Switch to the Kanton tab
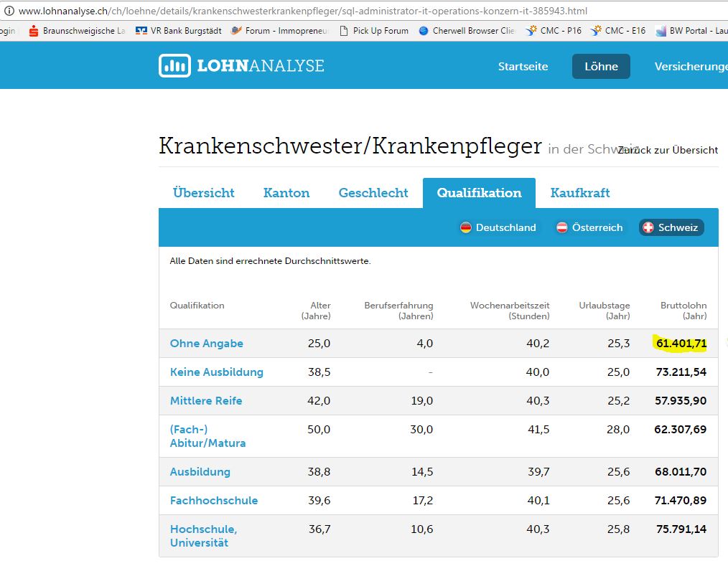The width and height of the screenshot is (728, 571). [286, 192]
